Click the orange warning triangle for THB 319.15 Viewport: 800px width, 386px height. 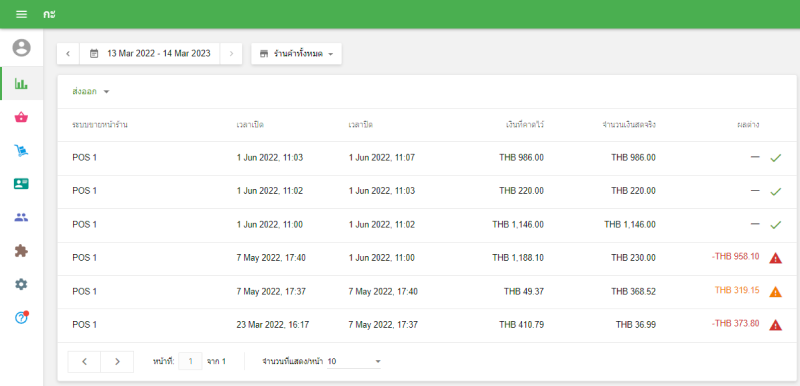click(776, 292)
